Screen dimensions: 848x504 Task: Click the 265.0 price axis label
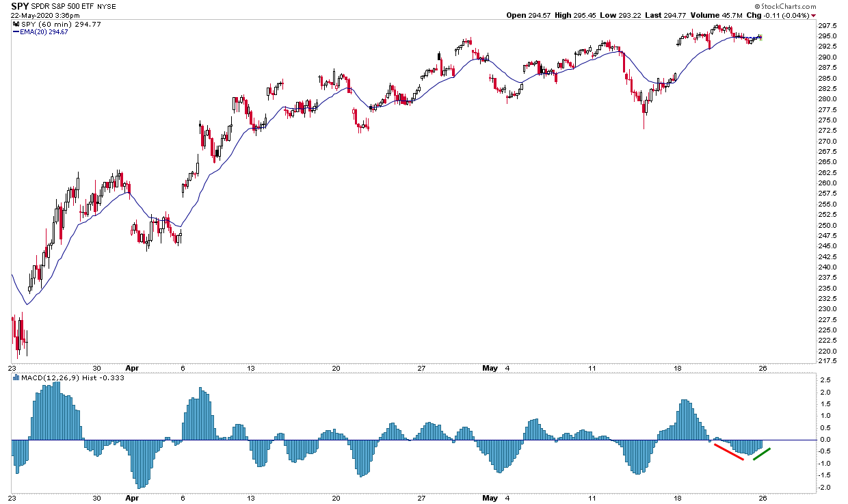click(827, 162)
